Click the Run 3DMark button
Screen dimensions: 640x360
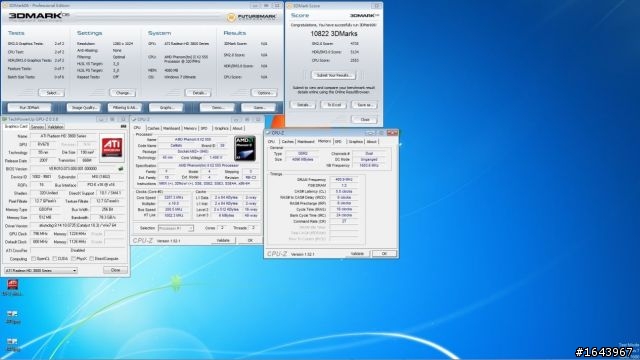(x=29, y=108)
